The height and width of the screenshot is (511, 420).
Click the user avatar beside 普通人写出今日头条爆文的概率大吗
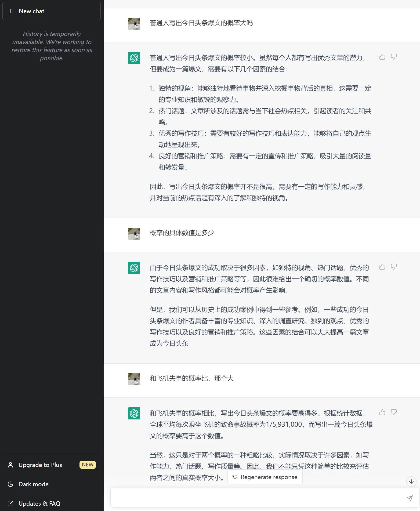pos(134,24)
